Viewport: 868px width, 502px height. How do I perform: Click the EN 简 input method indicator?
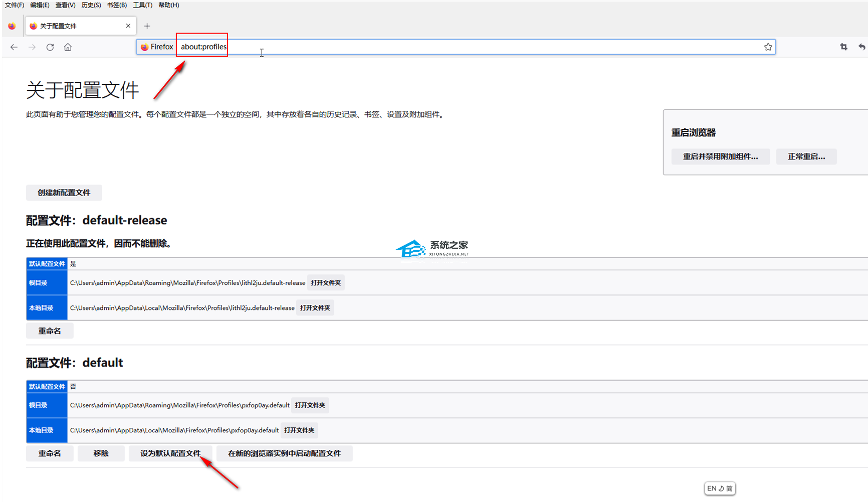pos(720,488)
